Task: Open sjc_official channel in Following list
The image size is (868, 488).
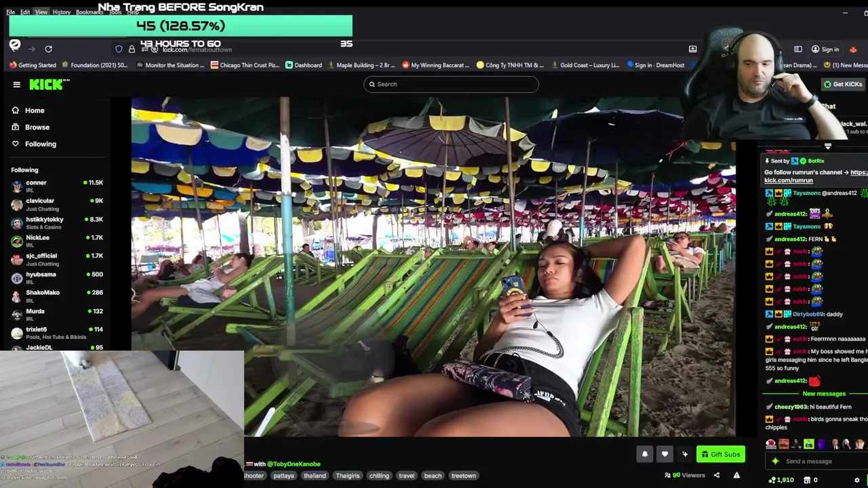Action: pyautogui.click(x=57, y=259)
